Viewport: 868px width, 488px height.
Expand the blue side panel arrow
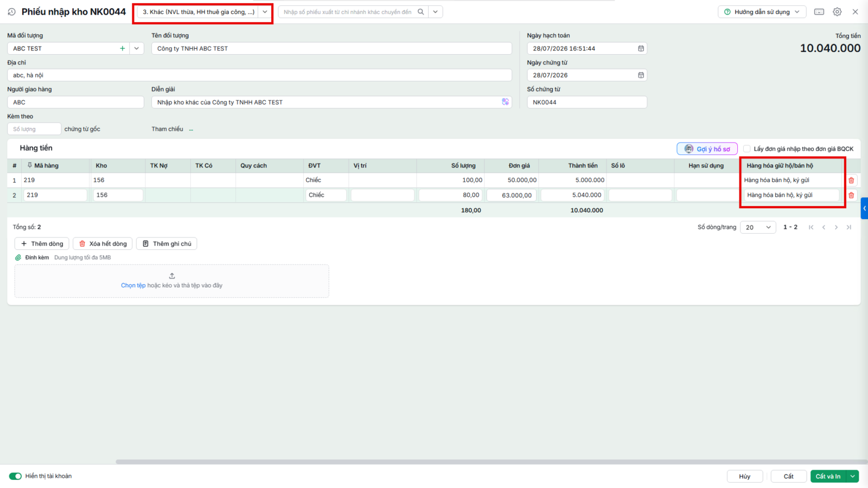(x=864, y=208)
